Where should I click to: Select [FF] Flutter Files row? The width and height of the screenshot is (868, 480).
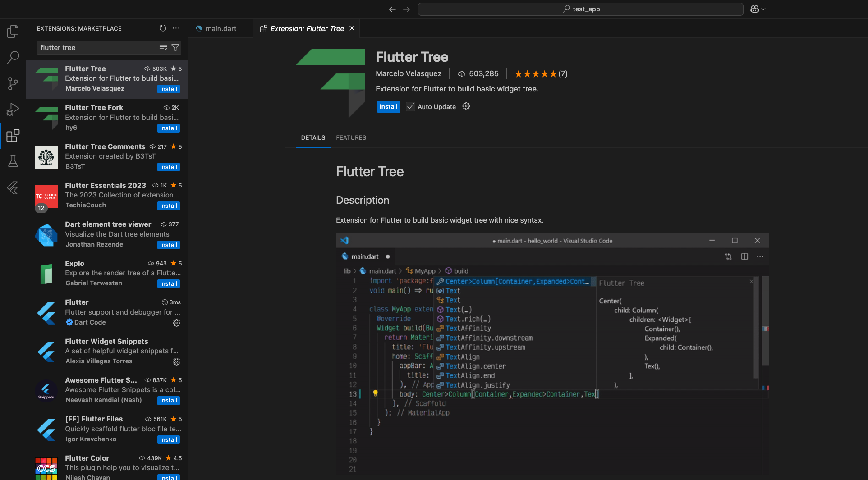(107, 429)
